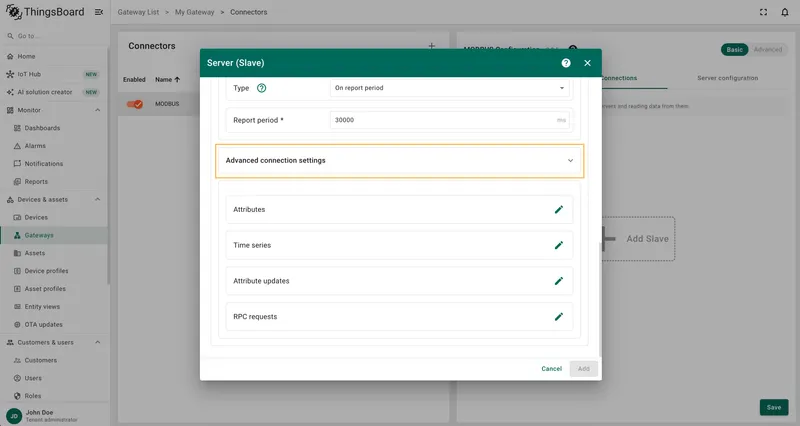Screen dimensions: 800x426
Task: Go to My Gateway breadcrumb
Action: tap(194, 12)
